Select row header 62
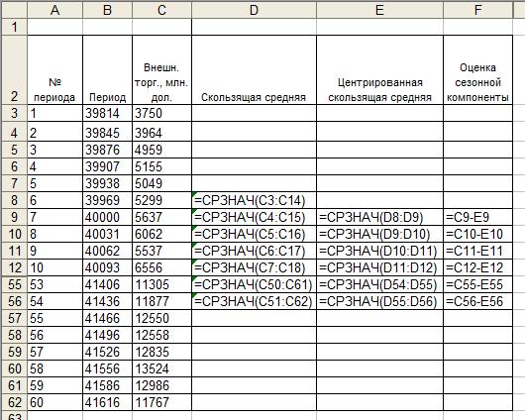The height and width of the screenshot is (420, 525). coord(14,402)
